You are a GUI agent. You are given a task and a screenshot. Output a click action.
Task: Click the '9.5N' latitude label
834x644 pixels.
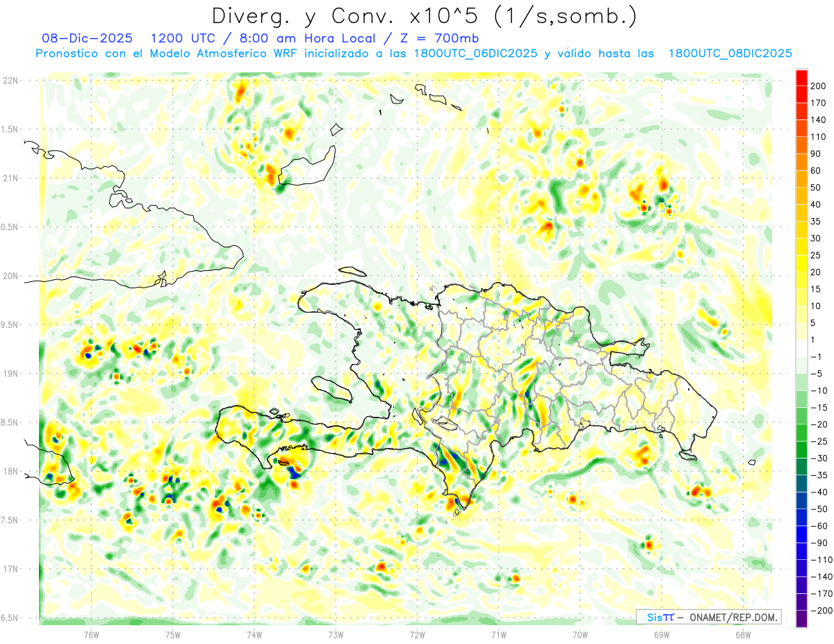[x=10, y=324]
